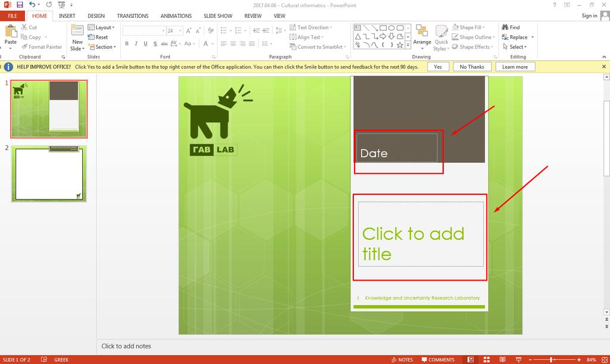Toggle Strikethrough formatting
610x364 pixels.
(x=164, y=43)
